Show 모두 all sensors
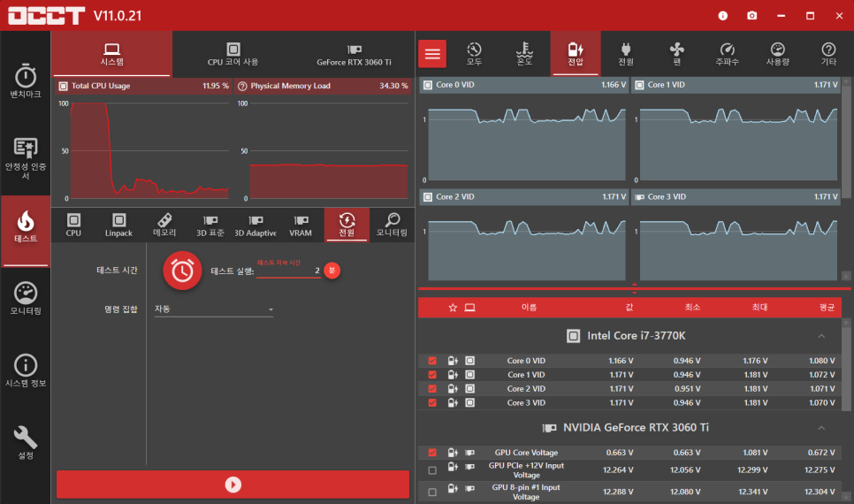The width and height of the screenshot is (854, 504). [x=474, y=54]
